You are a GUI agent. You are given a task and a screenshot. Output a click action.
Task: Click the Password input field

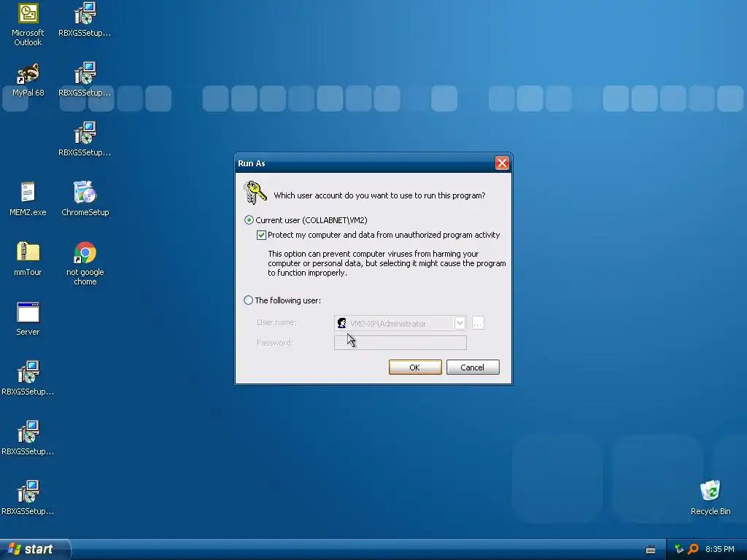[400, 343]
